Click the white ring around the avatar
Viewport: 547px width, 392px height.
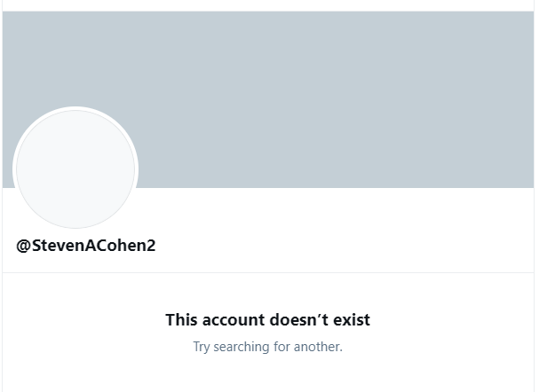[75, 109]
